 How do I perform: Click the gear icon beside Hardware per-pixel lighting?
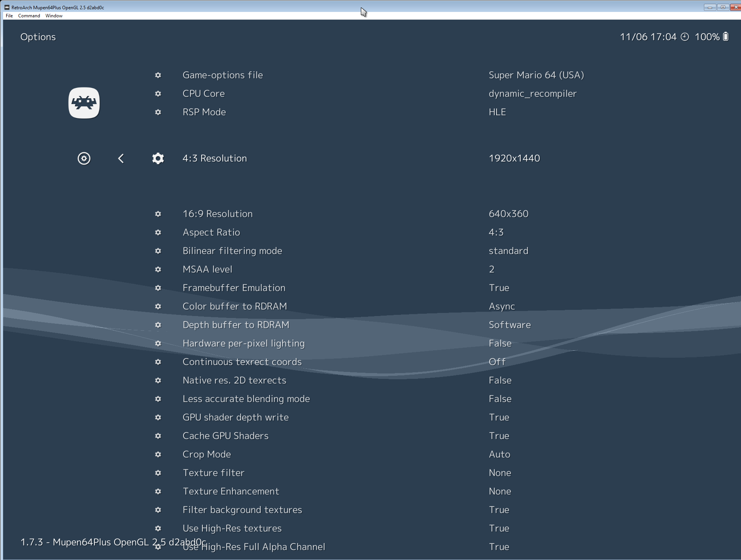(158, 343)
